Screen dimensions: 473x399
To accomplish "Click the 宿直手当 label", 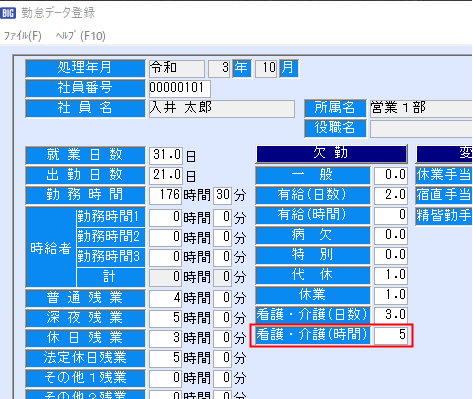I will click(x=444, y=195).
